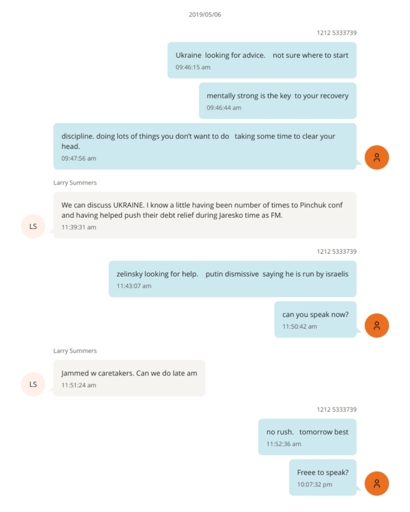Click the 1212 5333739 number above the zelinsky message
This screenshot has width=410, height=512.
(336, 251)
